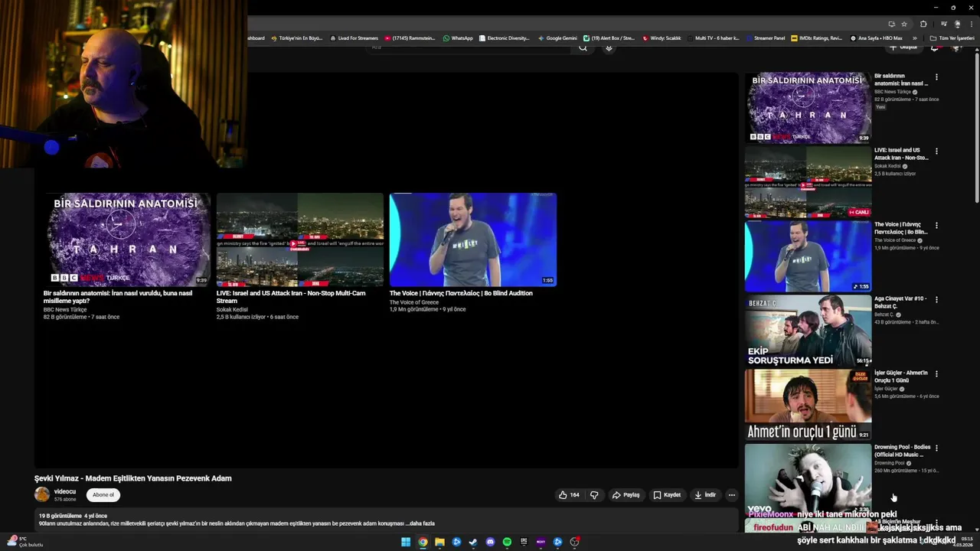The image size is (980, 551).
Task: Open the videocu channel avatar
Action: 42,494
